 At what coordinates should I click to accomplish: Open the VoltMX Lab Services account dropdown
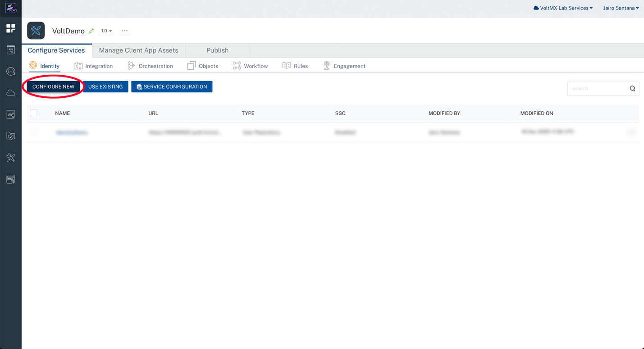pos(563,8)
